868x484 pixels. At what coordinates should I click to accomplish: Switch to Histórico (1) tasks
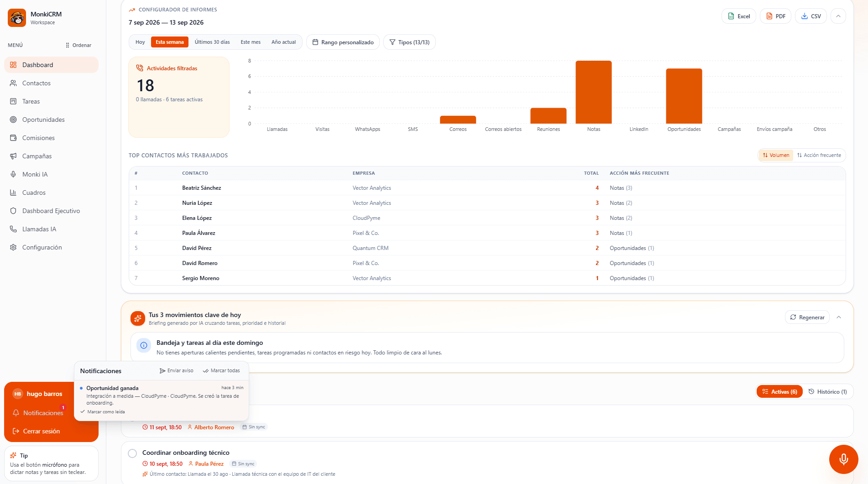pyautogui.click(x=828, y=391)
